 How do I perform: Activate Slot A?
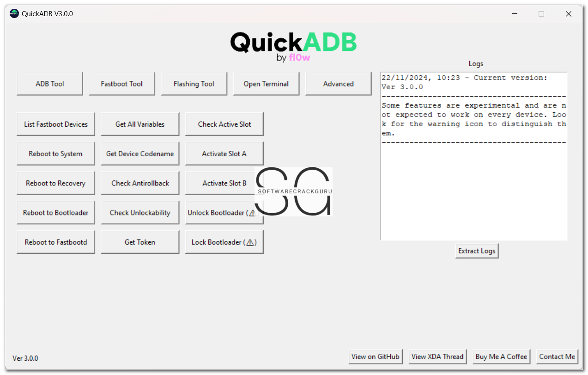224,154
